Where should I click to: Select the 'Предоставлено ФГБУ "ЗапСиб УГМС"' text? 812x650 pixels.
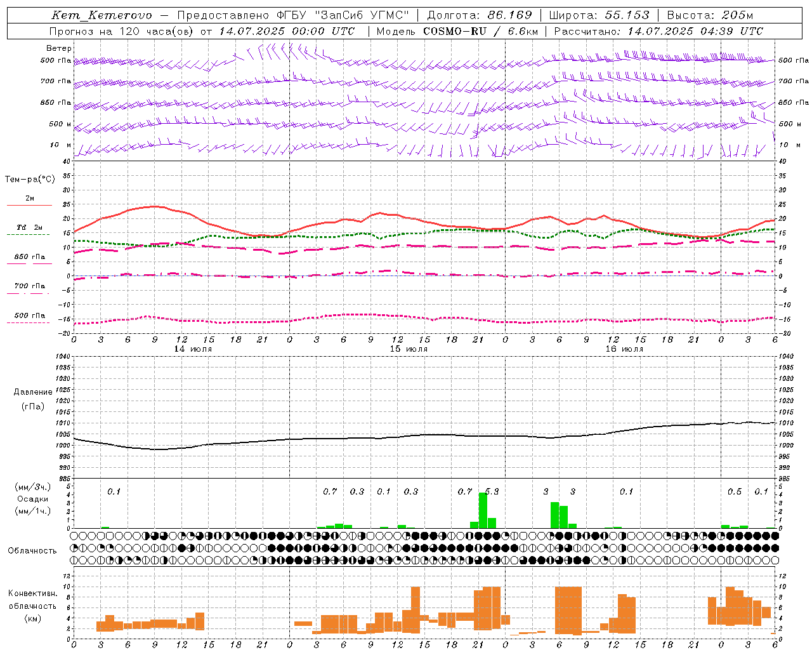[293, 15]
